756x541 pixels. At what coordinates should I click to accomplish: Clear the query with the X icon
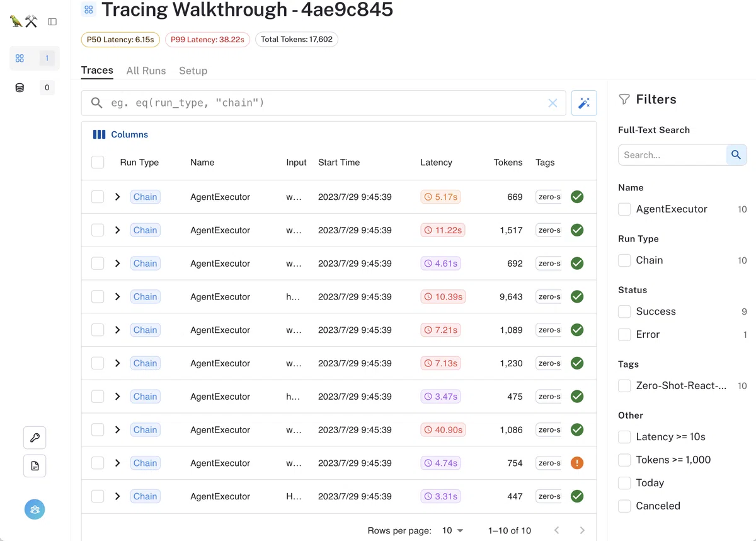553,103
